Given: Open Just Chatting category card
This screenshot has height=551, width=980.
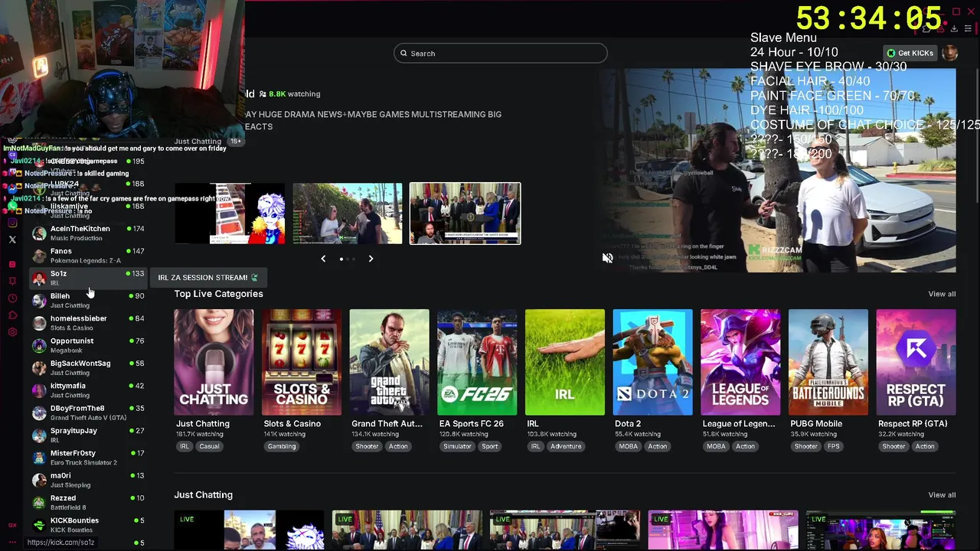Looking at the screenshot, I should click(x=214, y=362).
